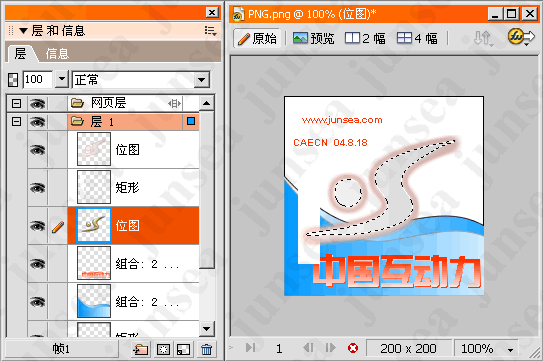Switch to the 原始 view tab
This screenshot has height=361, width=543.
pos(257,38)
